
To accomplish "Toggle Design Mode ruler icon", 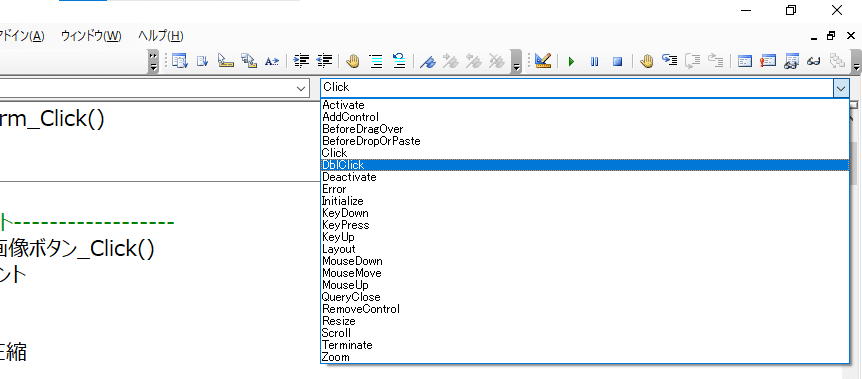I will pos(543,61).
